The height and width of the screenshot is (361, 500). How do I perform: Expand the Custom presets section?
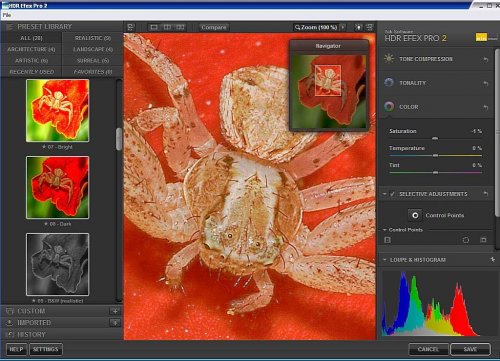(x=31, y=311)
